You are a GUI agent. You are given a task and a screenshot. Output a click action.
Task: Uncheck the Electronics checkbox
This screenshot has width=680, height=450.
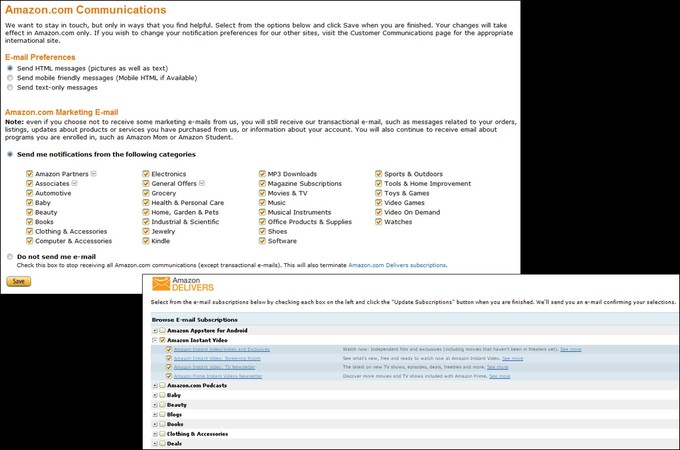146,174
